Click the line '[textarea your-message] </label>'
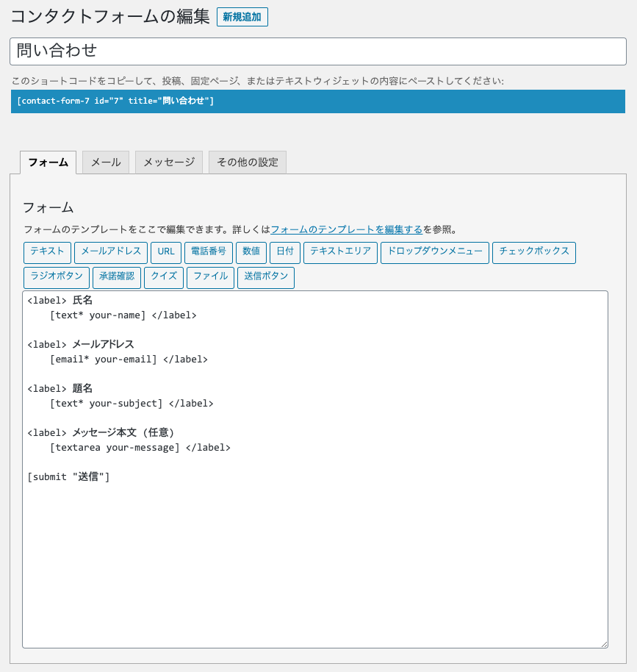637x672 pixels. tap(140, 448)
